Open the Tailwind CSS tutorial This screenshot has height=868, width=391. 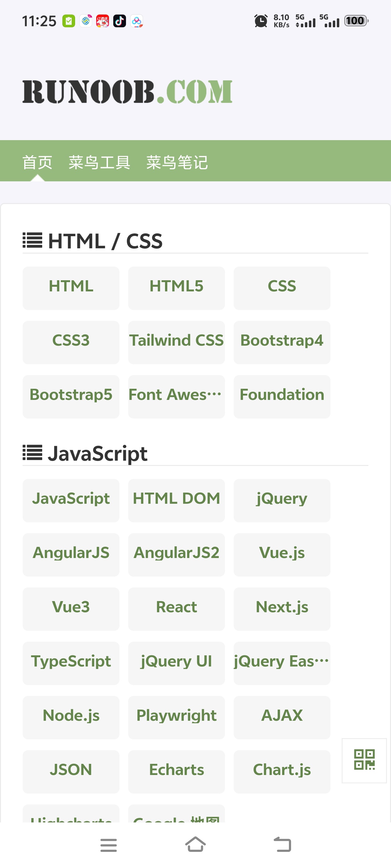pyautogui.click(x=177, y=342)
